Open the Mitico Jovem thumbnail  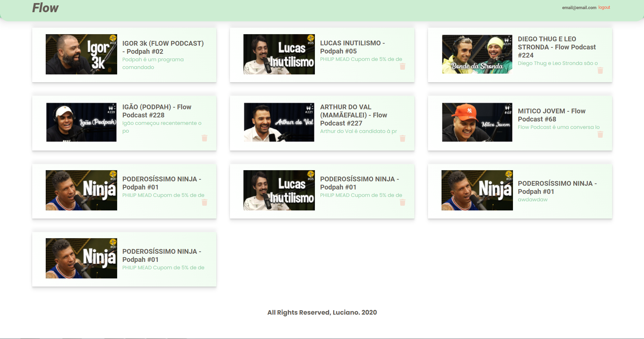[x=477, y=122]
